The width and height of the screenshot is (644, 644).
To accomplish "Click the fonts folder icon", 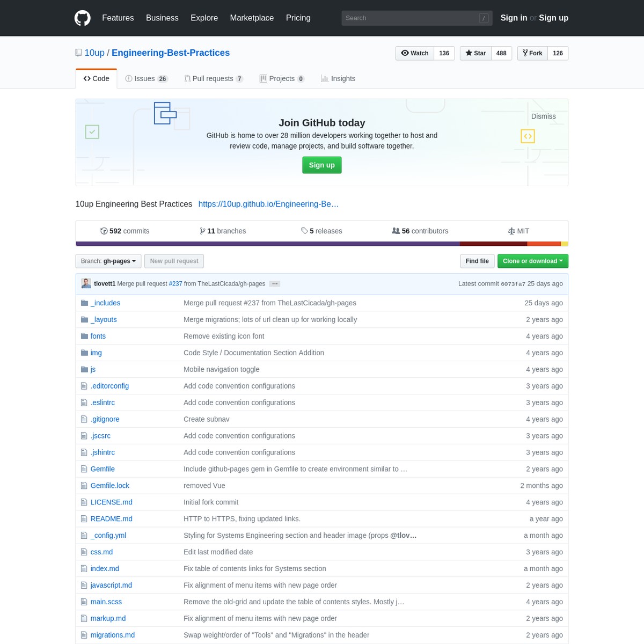I will coord(84,336).
